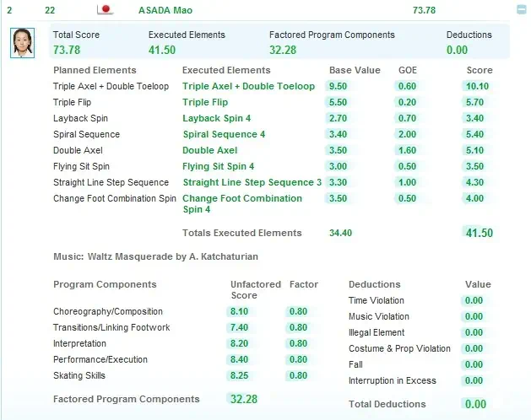
Task: Click the 41.50 total executed elements score
Action: pyautogui.click(x=479, y=233)
